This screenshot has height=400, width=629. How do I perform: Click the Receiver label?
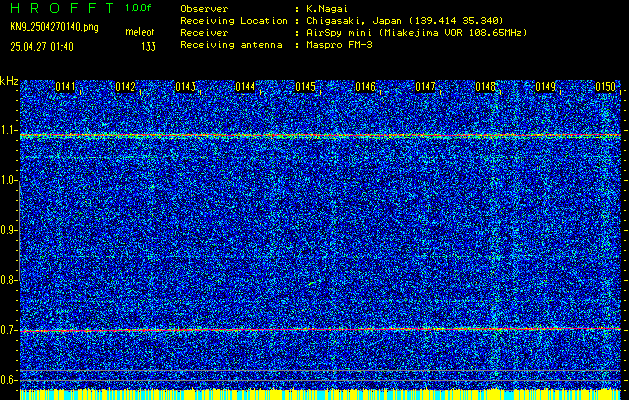pos(204,33)
